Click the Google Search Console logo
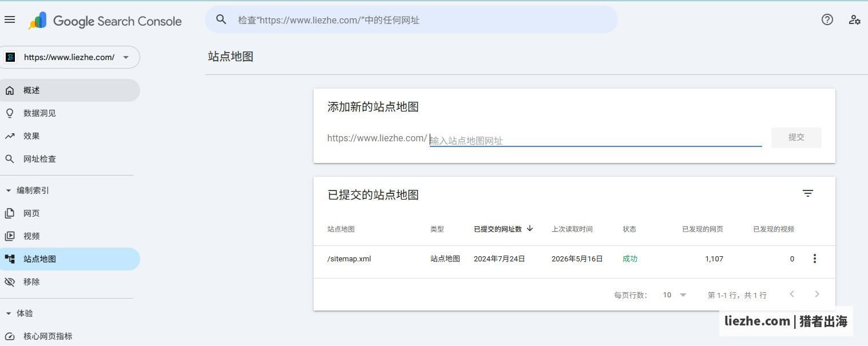This screenshot has height=346, width=868. [x=105, y=21]
